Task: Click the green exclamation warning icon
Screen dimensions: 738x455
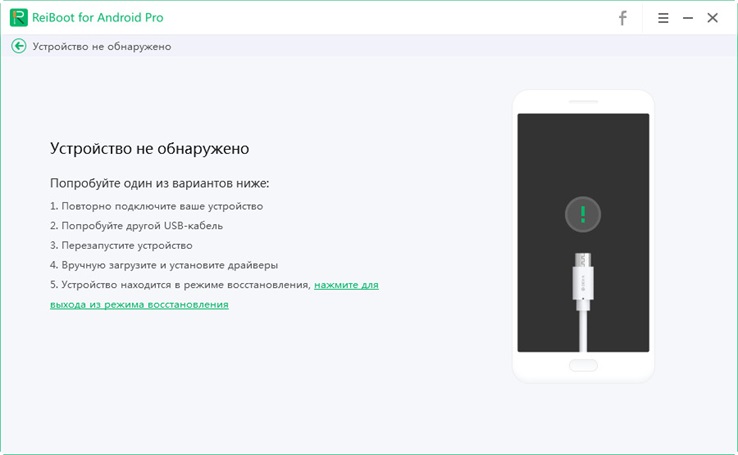Action: [x=583, y=215]
